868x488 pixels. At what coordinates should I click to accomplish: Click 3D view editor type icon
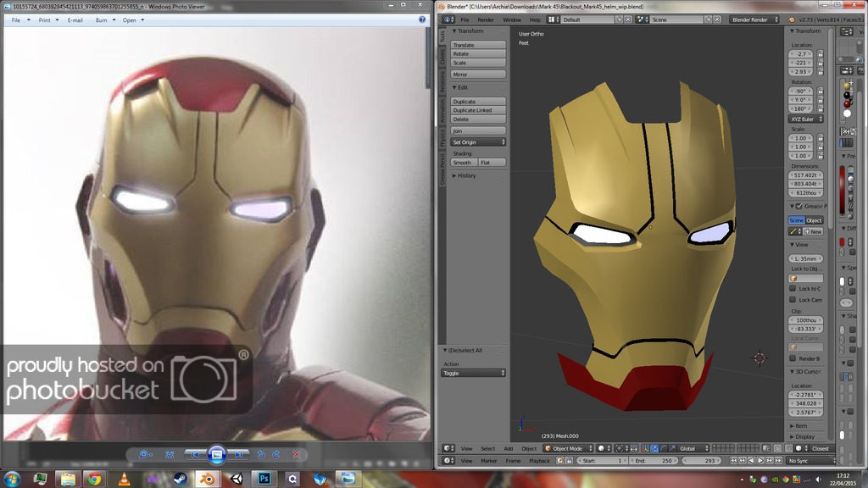(x=448, y=448)
